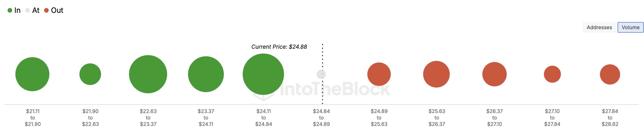Toggle the red Out legend item
Image resolution: width=644 pixels, height=136 pixels.
pos(54,10)
